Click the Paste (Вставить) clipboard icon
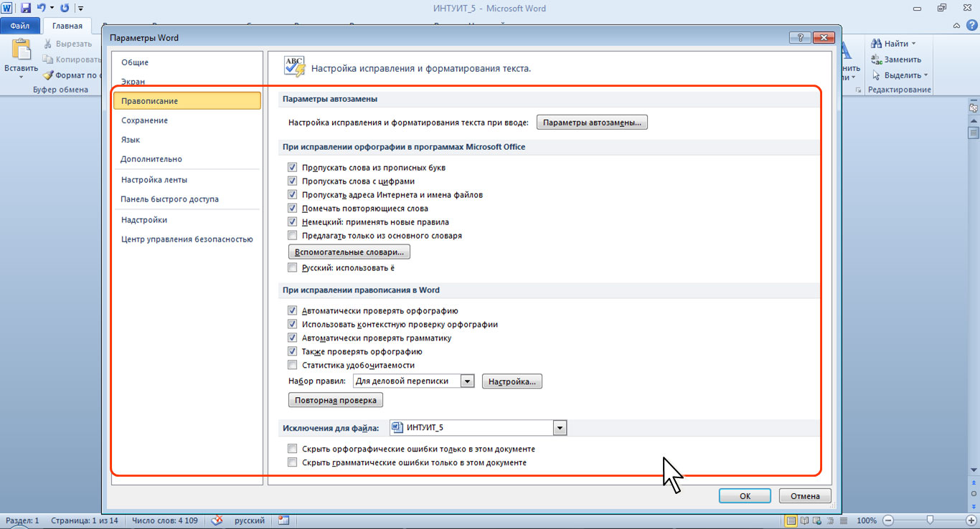 [x=22, y=50]
